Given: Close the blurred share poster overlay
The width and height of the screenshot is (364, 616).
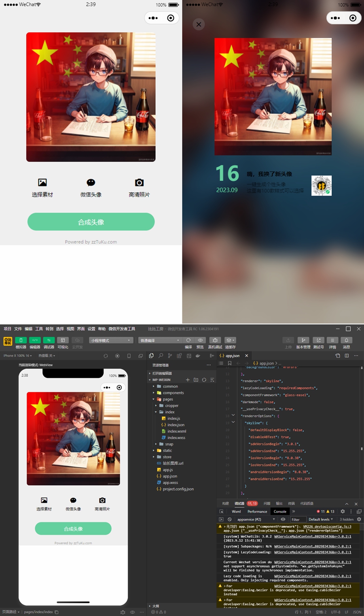Looking at the screenshot, I should (x=199, y=24).
